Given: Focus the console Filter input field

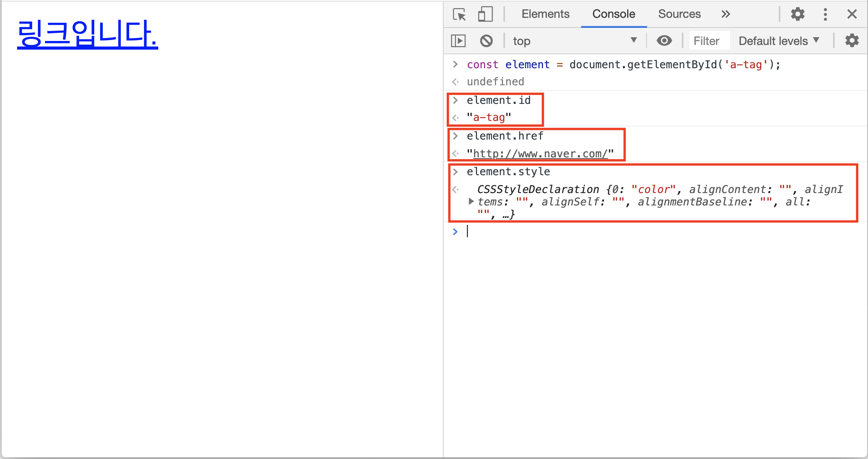Looking at the screenshot, I should [709, 41].
